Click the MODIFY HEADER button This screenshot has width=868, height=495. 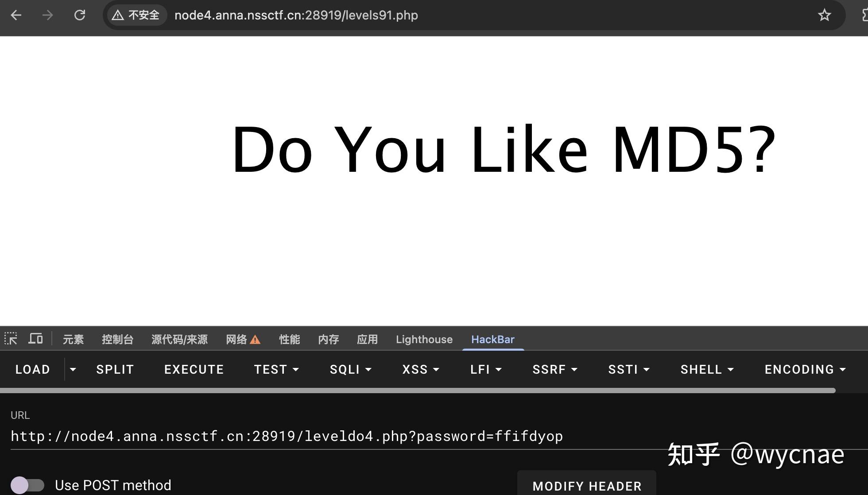pyautogui.click(x=586, y=486)
